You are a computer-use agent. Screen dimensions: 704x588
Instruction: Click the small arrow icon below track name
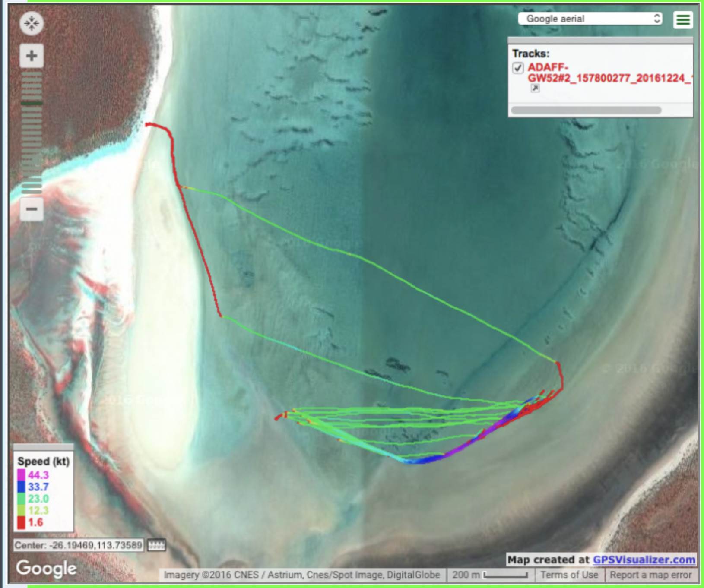point(535,89)
